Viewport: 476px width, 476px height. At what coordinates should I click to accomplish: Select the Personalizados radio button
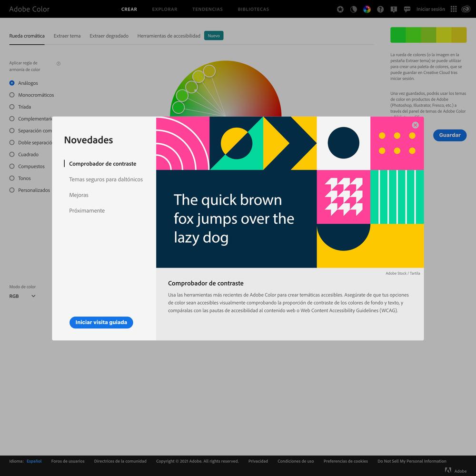[x=12, y=190]
